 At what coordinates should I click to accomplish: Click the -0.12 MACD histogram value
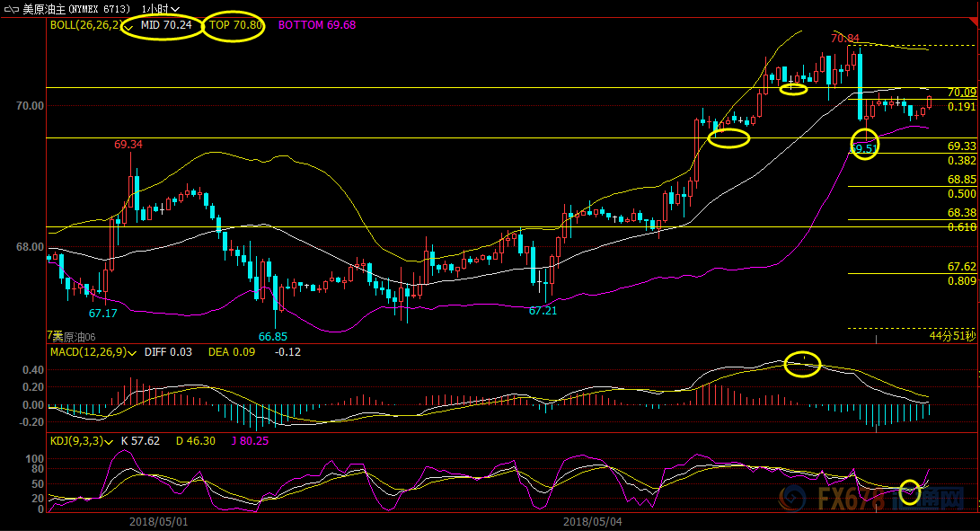tap(288, 352)
